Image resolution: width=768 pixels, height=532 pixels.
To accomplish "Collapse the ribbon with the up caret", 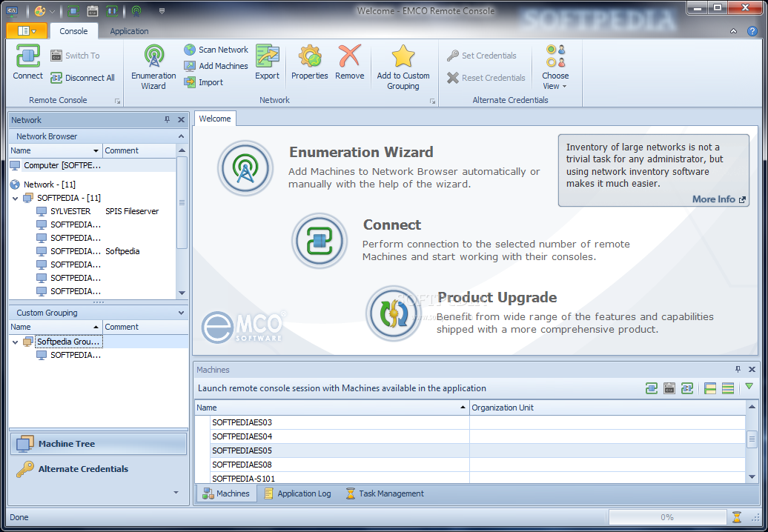I will pyautogui.click(x=733, y=31).
